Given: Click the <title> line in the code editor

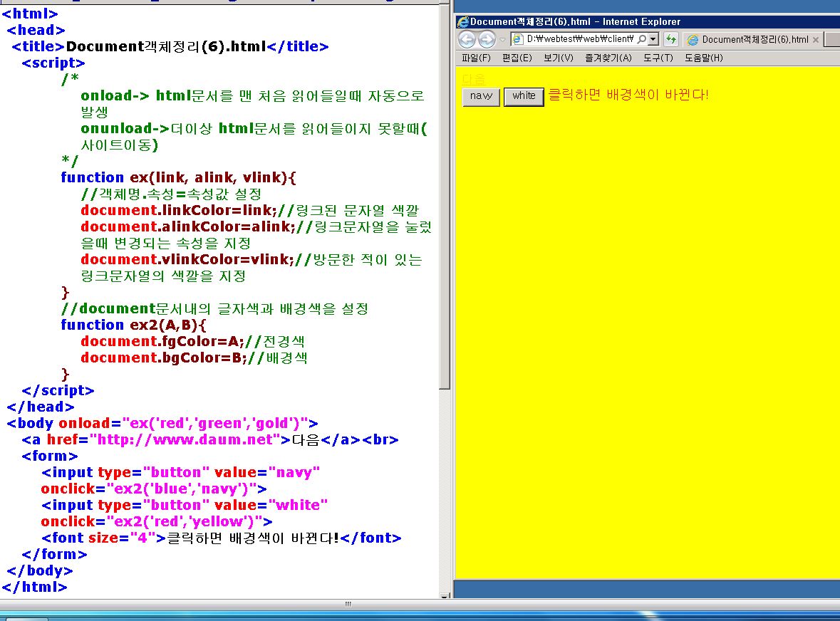Looking at the screenshot, I should [170, 46].
